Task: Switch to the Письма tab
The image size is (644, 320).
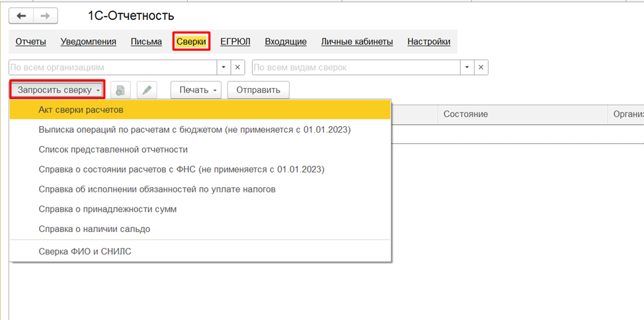Action: (x=146, y=42)
